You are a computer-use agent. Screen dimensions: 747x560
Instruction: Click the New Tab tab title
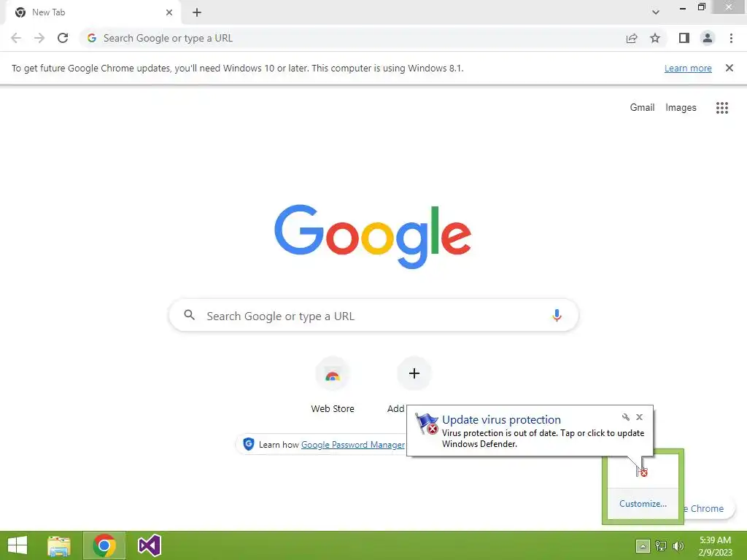(x=49, y=12)
